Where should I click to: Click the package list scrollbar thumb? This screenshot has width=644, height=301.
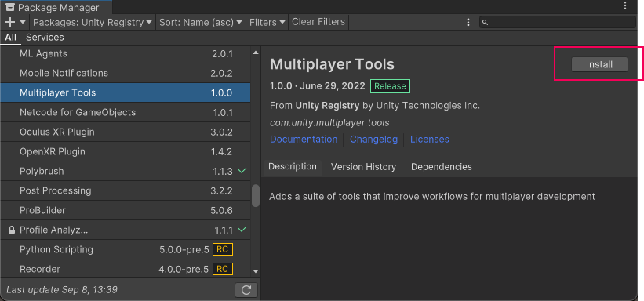point(256,195)
